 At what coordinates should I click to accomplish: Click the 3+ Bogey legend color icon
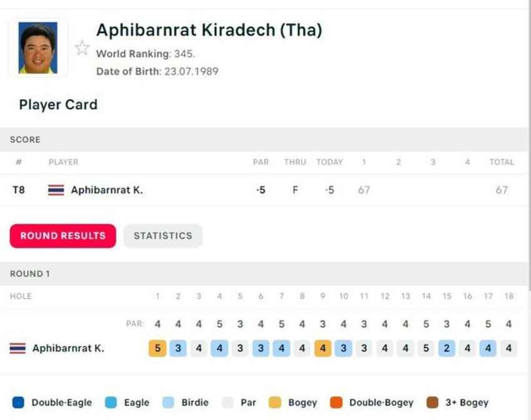[x=432, y=403]
